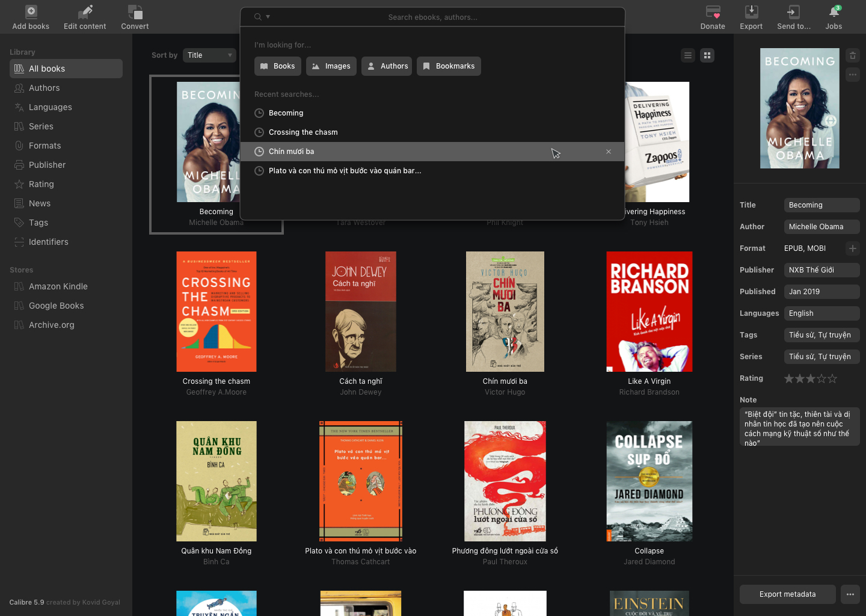
Task: Select recent search 'Crossing the chasm'
Action: (x=432, y=132)
